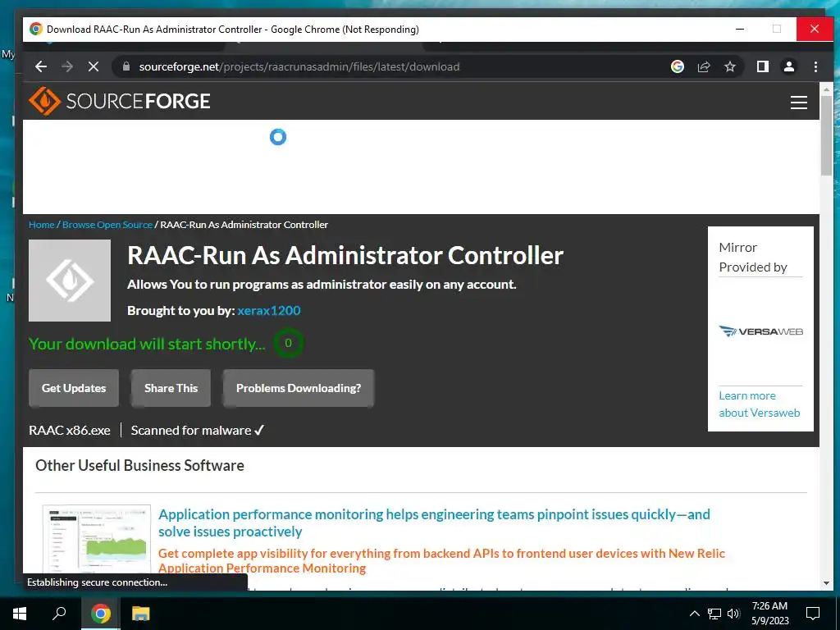This screenshot has height=630, width=840.
Task: Click the Home breadcrumb link
Action: point(41,225)
